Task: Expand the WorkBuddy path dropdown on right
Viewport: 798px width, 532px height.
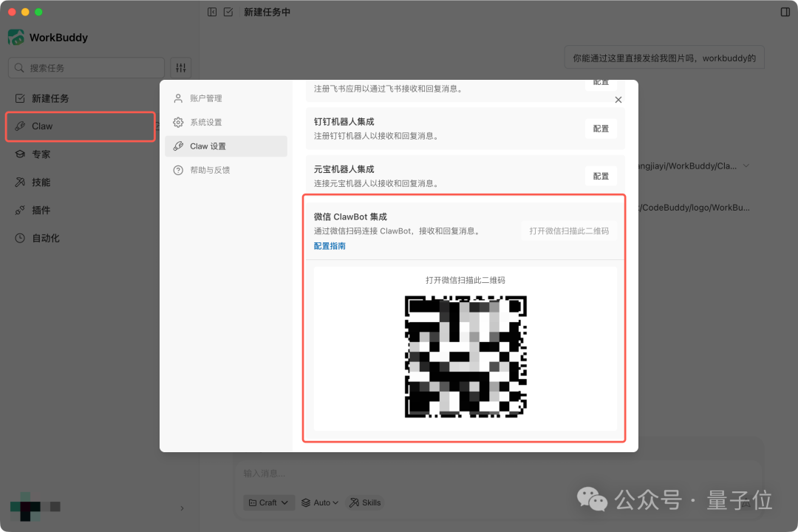Action: click(x=746, y=166)
